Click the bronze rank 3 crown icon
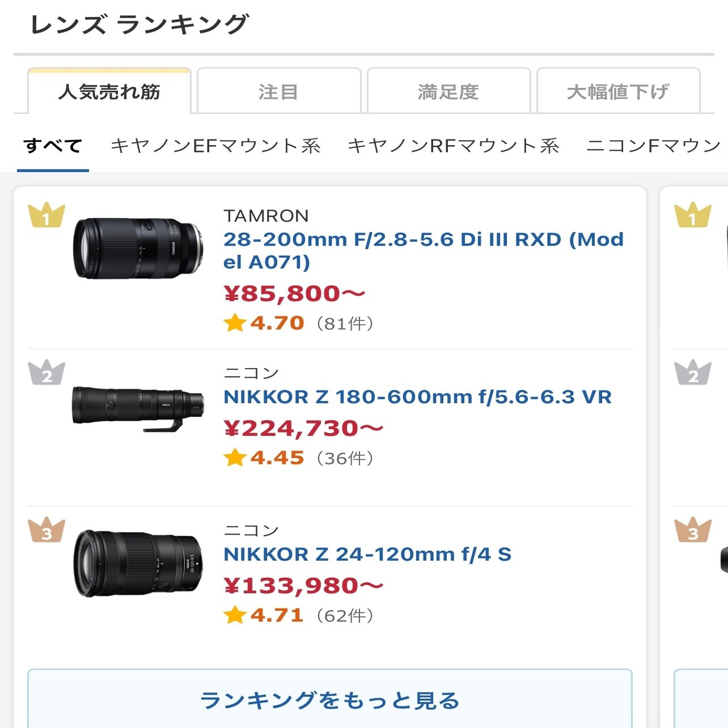The image size is (728, 728). tap(46, 530)
